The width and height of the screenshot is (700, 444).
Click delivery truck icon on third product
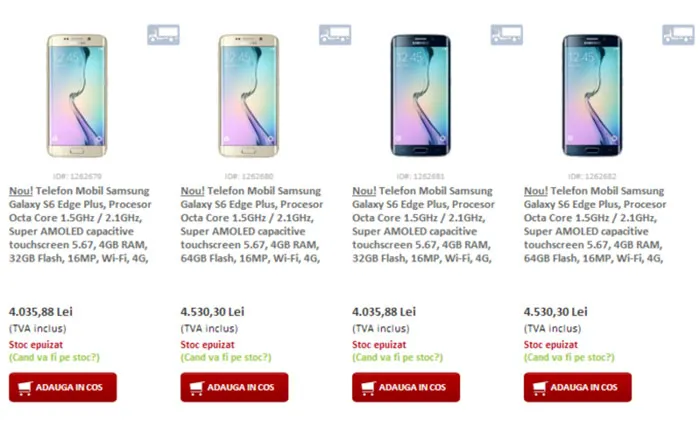tap(506, 35)
